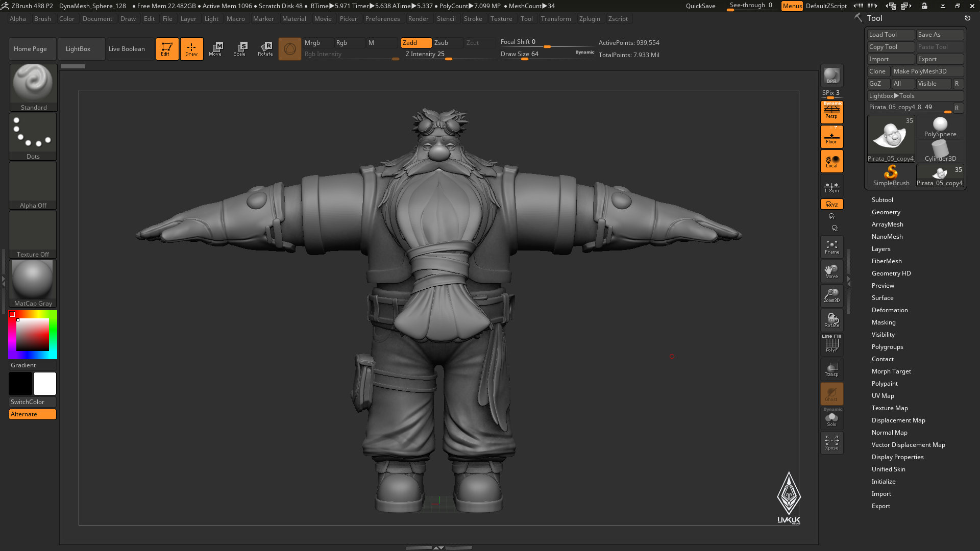The image size is (980, 551).
Task: Toggle Solo mode
Action: (x=831, y=418)
